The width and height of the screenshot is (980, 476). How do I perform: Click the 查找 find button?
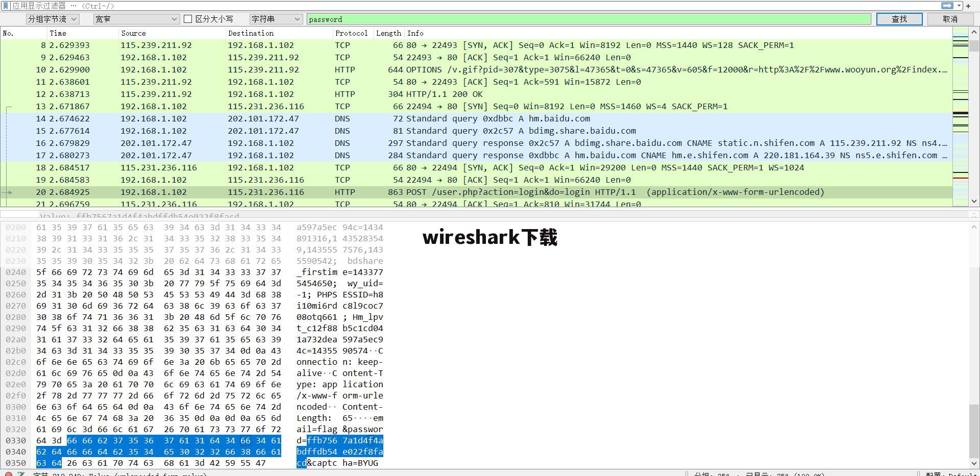click(899, 19)
